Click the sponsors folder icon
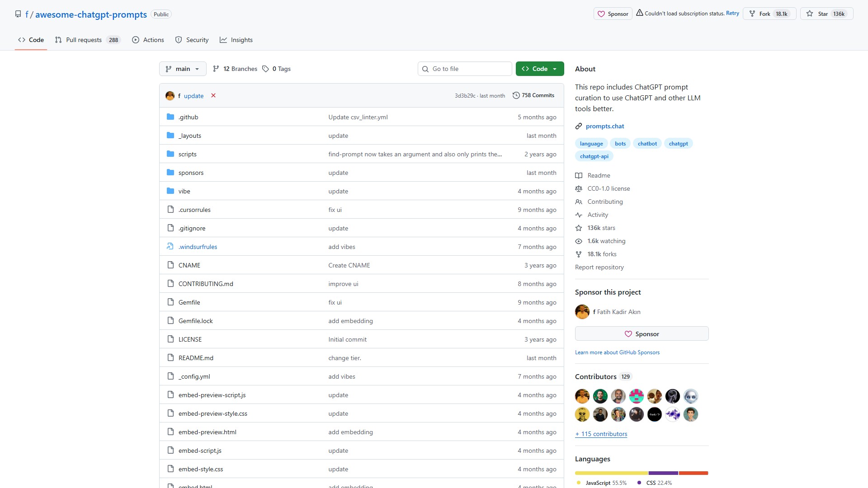The height and width of the screenshot is (488, 868). [170, 173]
